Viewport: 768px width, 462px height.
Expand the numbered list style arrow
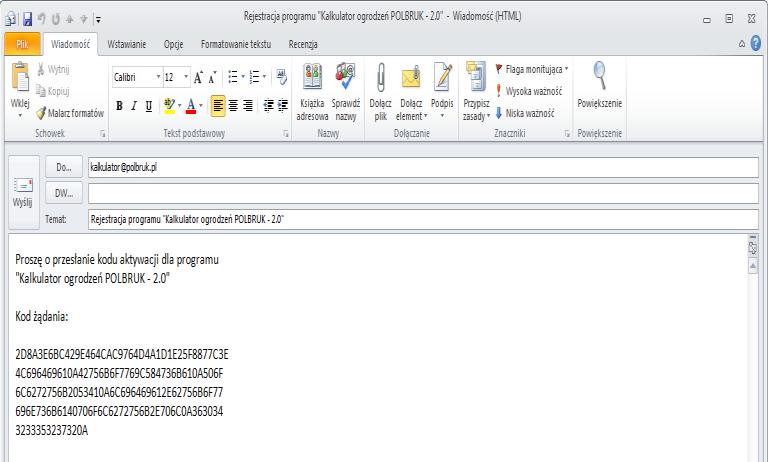pos(264,77)
